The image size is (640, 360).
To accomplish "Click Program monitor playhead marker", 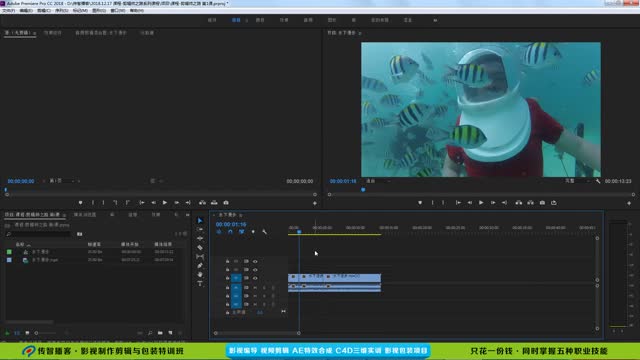I will click(x=363, y=190).
